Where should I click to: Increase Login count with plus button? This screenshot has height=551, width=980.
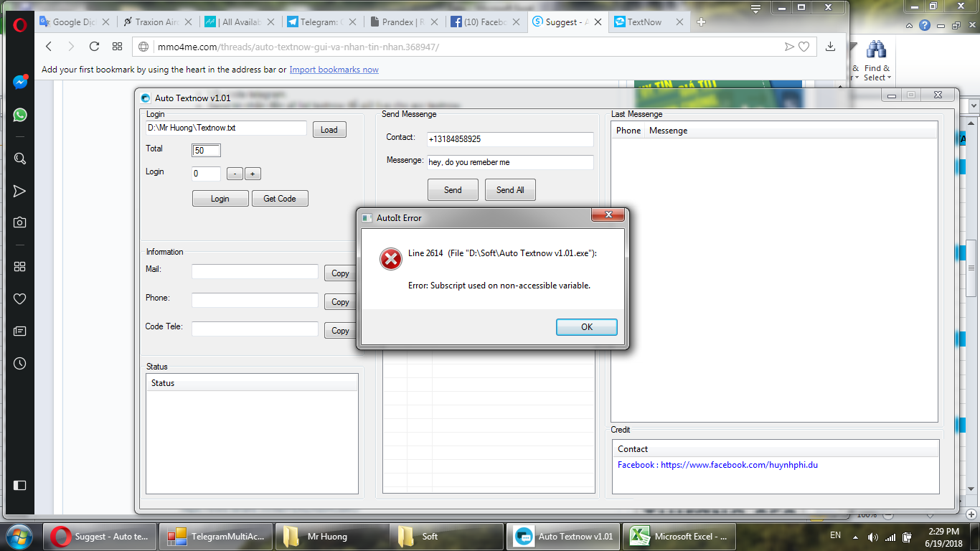click(253, 174)
